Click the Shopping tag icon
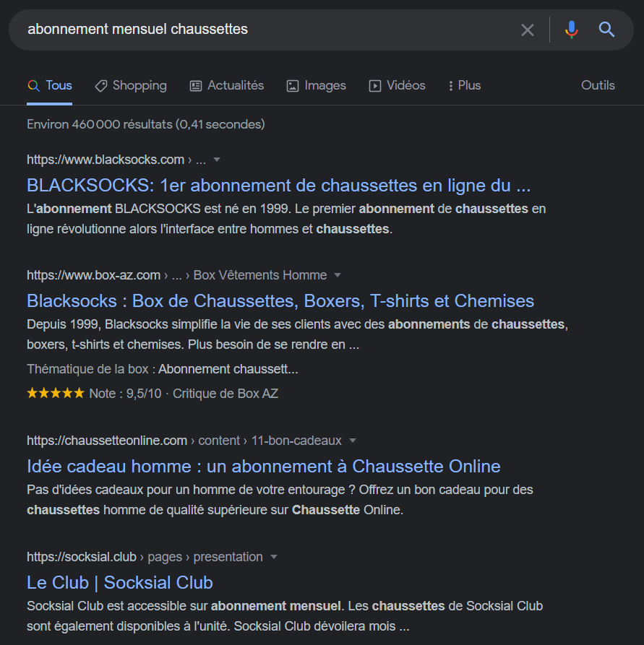Viewport: 644px width, 645px height. tap(101, 86)
